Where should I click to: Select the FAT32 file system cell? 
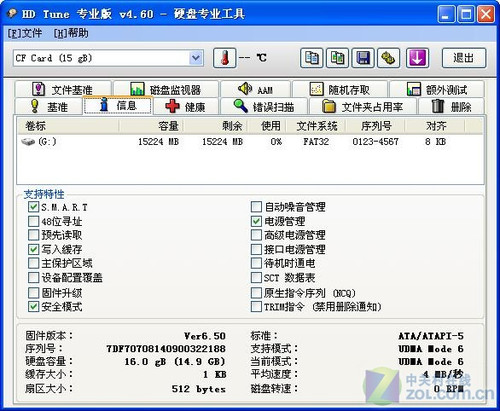coord(316,142)
